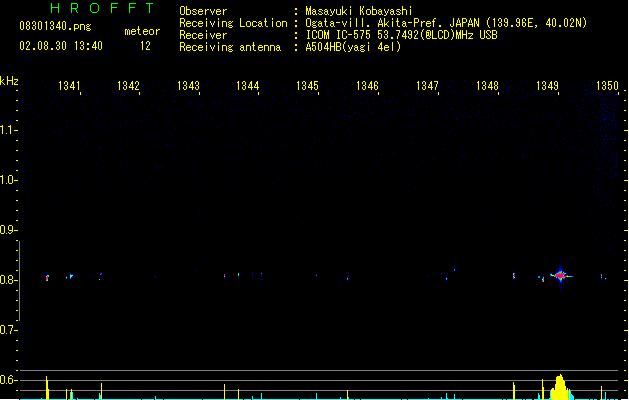Click the A504HB(yagi 4el) antenna text
Viewport: 629px width, 400px height.
click(353, 47)
